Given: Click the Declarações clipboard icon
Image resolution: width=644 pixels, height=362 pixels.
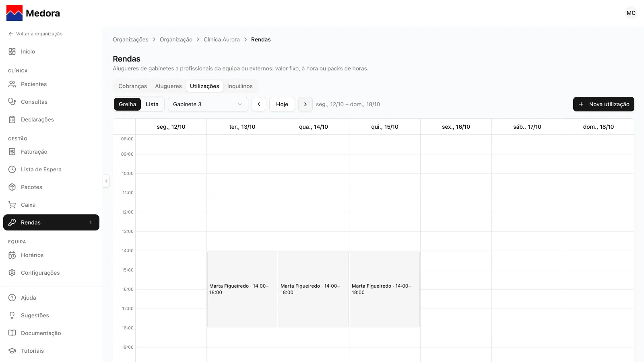Looking at the screenshot, I should [x=12, y=119].
